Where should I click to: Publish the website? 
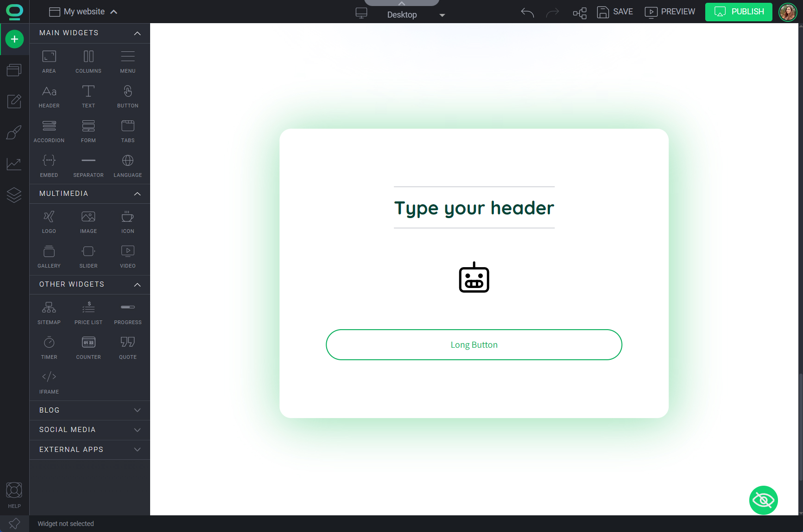point(739,12)
